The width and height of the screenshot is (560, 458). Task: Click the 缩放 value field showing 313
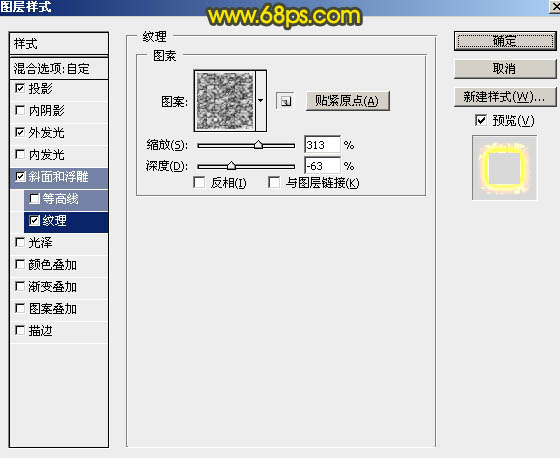[322, 145]
